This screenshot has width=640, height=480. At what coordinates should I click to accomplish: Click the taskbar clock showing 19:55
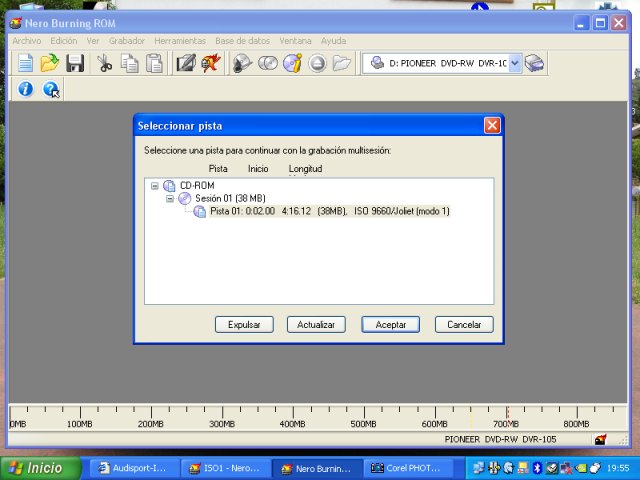coord(618,468)
